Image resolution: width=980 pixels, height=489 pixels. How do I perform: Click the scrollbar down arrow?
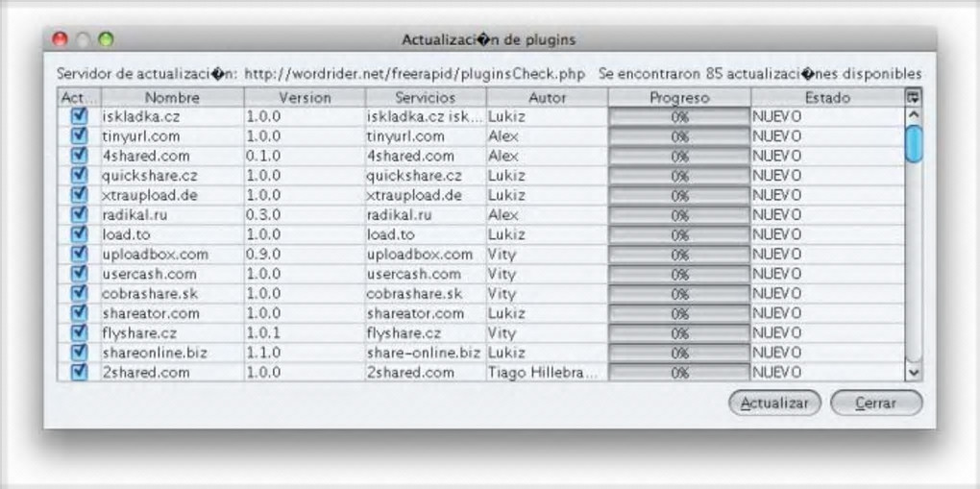(914, 372)
